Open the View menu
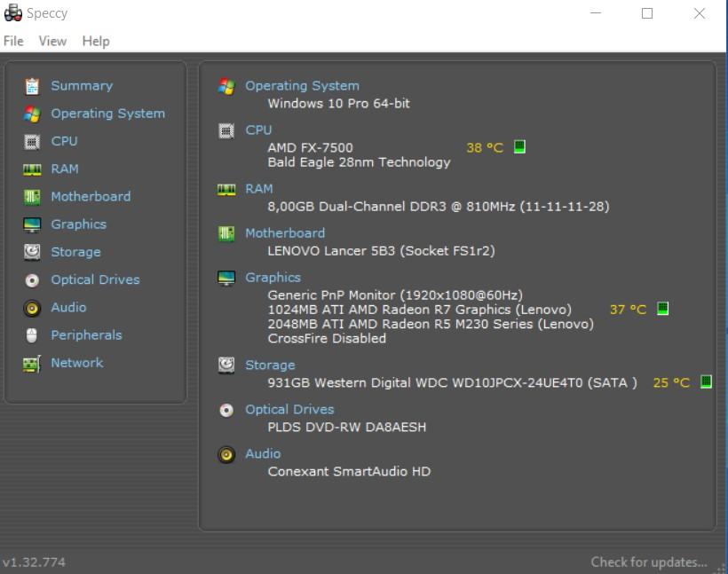Image resolution: width=728 pixels, height=574 pixels. (52, 42)
